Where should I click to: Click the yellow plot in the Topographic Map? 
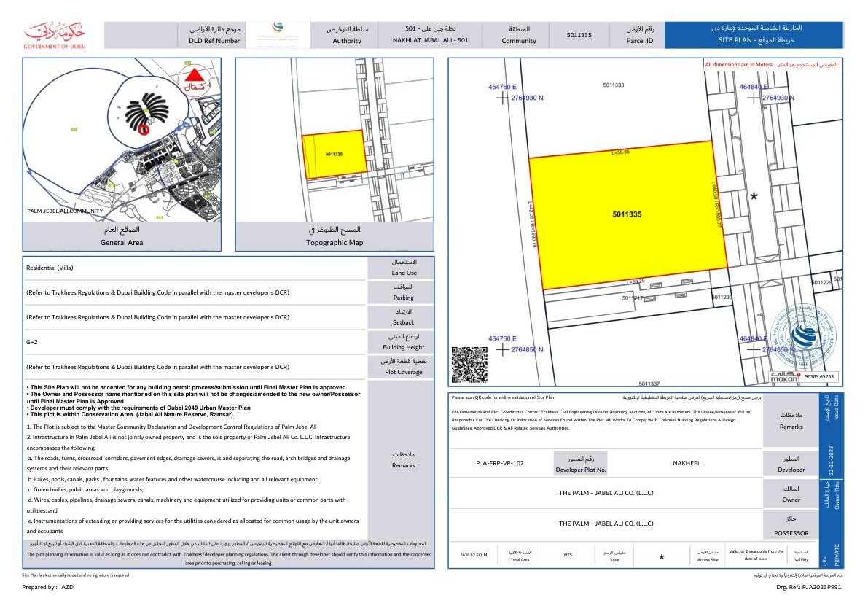click(334, 155)
